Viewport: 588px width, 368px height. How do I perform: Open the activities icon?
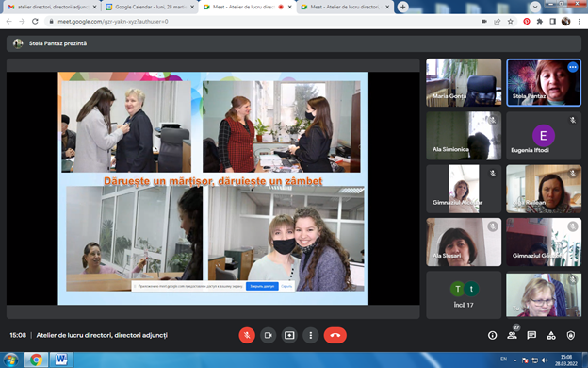[551, 335]
